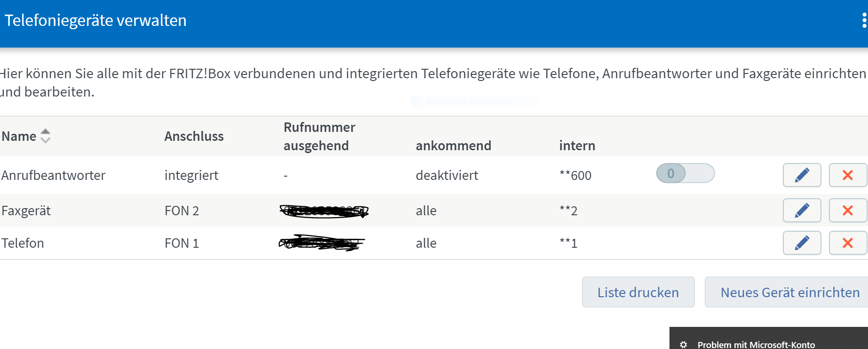Click pencil icon for Faxgerät

(802, 210)
